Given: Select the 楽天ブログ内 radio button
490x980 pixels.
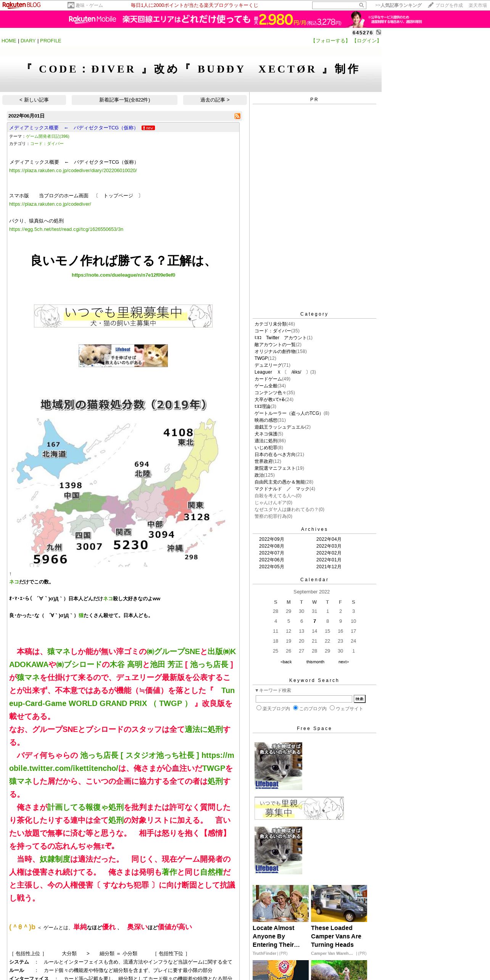Looking at the screenshot, I should pyautogui.click(x=259, y=708).
